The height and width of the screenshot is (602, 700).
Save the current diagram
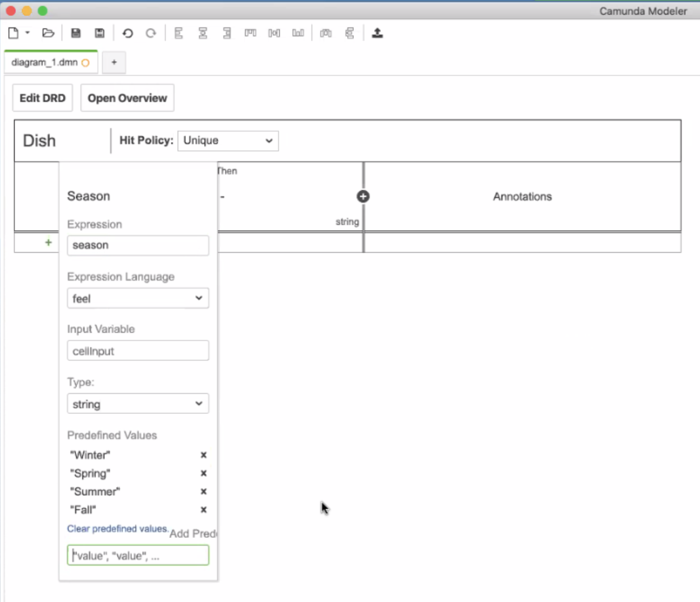(76, 33)
